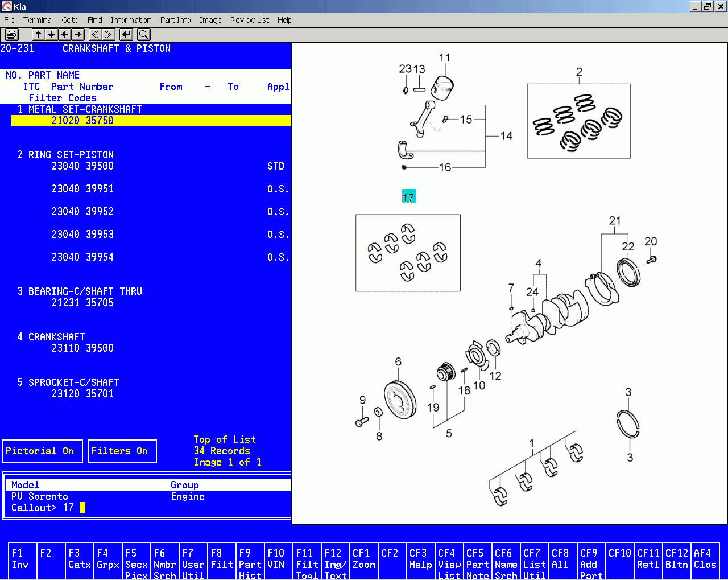Click the CF3 Help function key
Image resolution: width=728 pixels, height=580 pixels.
[421, 562]
